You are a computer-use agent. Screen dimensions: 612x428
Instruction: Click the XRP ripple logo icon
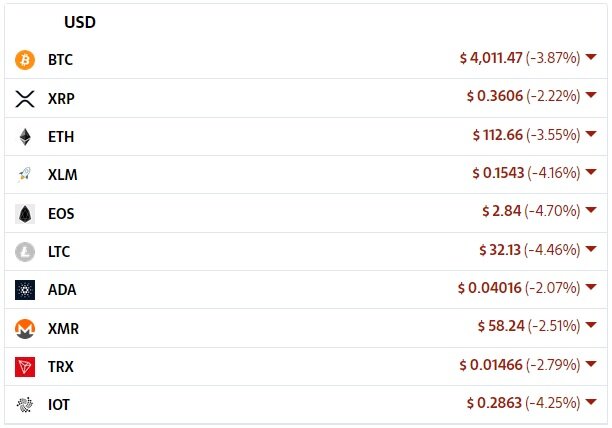coord(25,99)
